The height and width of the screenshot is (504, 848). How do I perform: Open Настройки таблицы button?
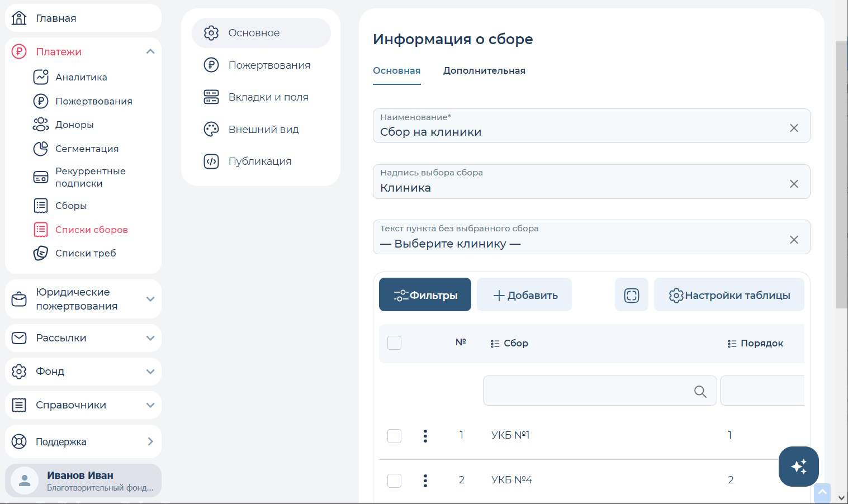tap(729, 294)
